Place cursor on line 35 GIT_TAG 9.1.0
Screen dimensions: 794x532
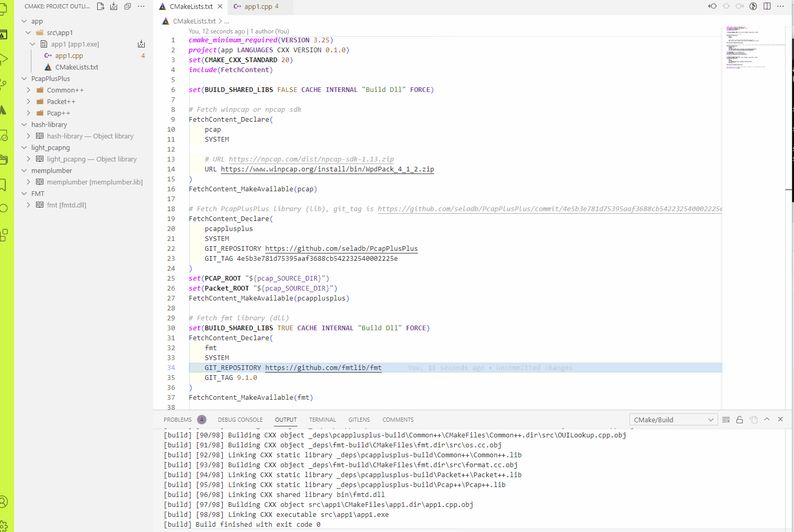(x=231, y=378)
